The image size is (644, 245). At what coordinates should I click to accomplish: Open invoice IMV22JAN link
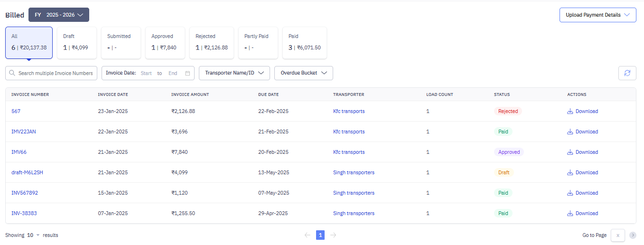pos(24,132)
